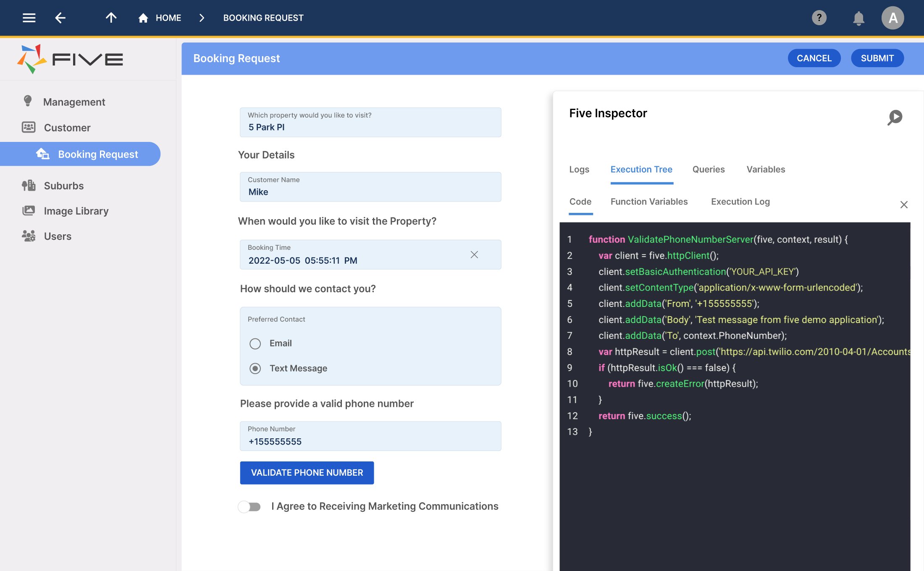Submit the booking request

[x=877, y=58]
